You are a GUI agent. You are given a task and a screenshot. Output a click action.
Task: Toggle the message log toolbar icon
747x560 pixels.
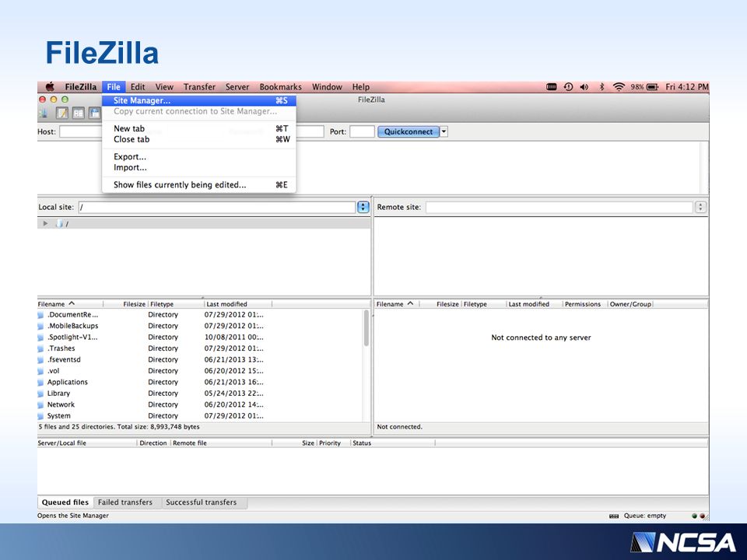pos(62,113)
